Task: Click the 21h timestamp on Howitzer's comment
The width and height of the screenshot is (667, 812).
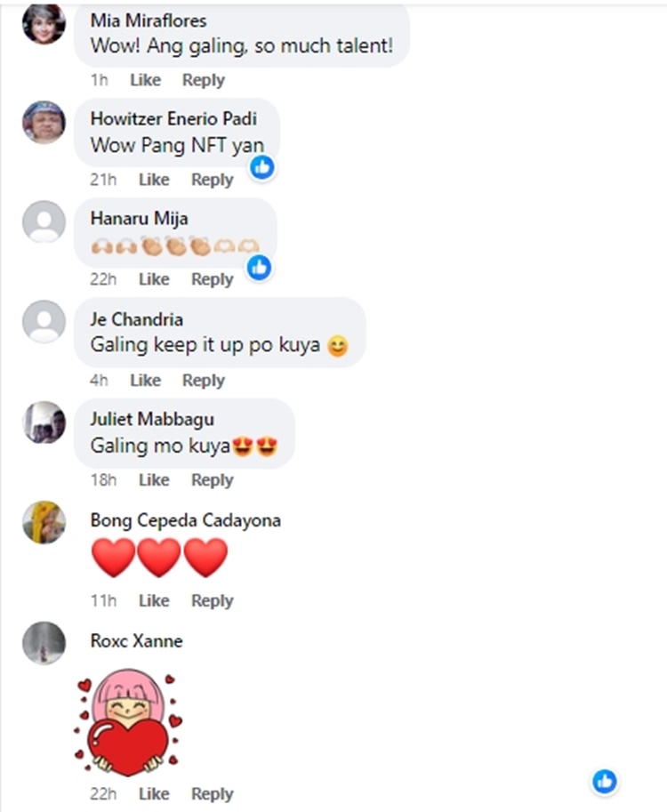Action: [x=103, y=180]
